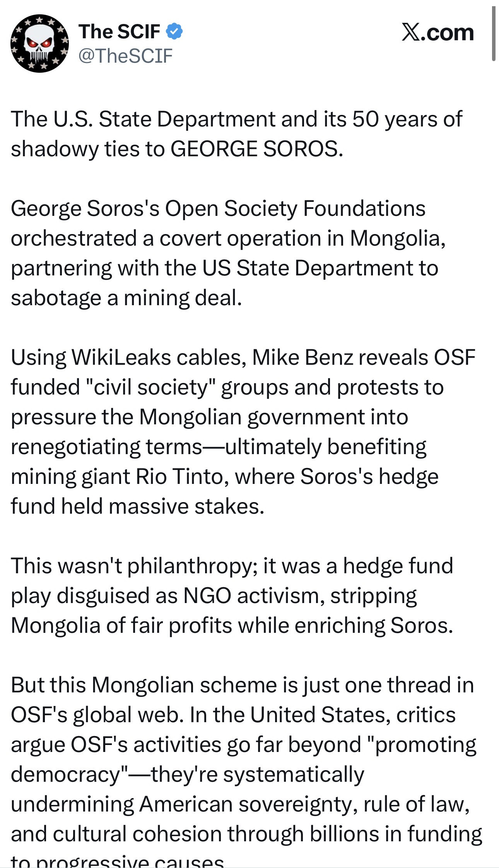Image resolution: width=499 pixels, height=868 pixels.
Task: Click the words "Open Society Foundations"
Action: coord(295,208)
